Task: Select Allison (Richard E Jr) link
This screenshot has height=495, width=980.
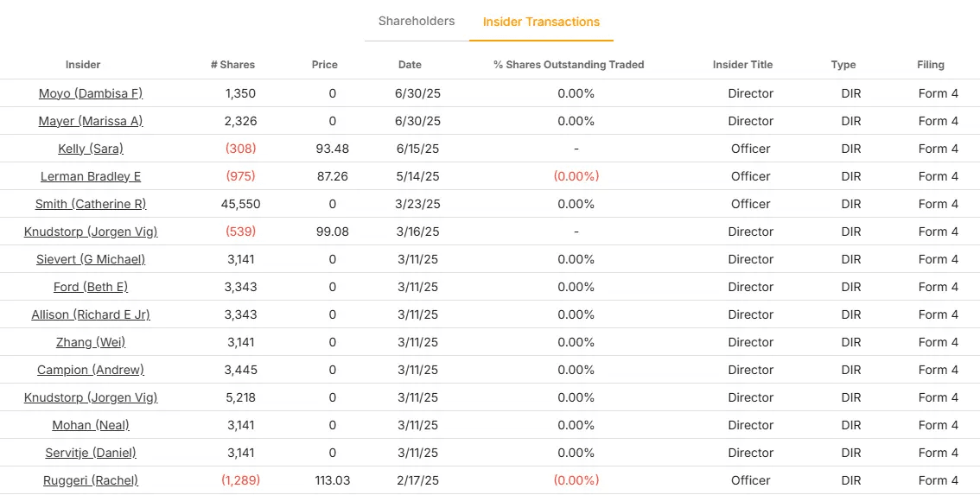Action: pos(91,314)
